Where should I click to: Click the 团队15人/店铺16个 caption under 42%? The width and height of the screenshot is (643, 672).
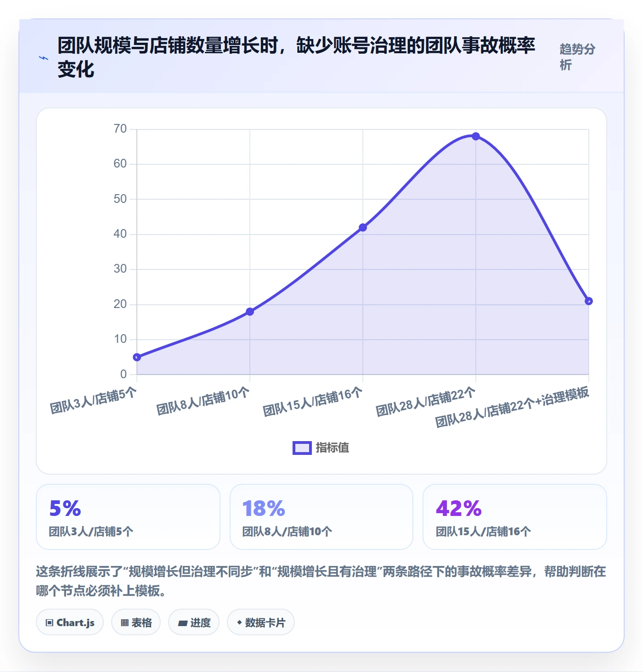click(483, 532)
